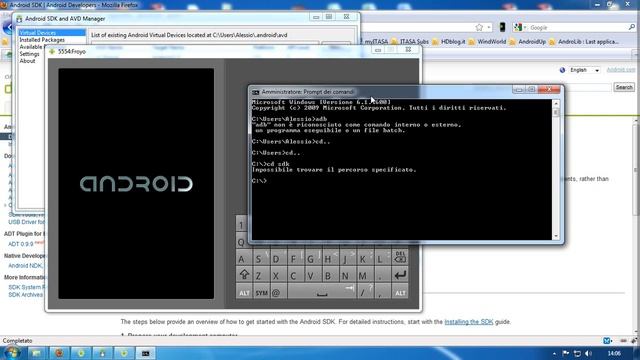Tap the Shift arrow key on emulator keyboard
The image size is (640, 360).
pos(244,275)
